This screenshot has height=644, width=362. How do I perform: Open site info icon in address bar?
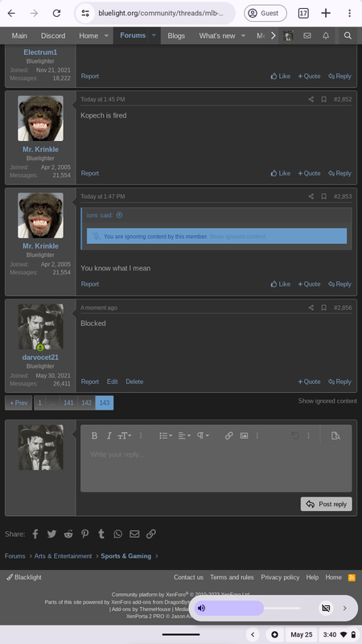(x=85, y=13)
